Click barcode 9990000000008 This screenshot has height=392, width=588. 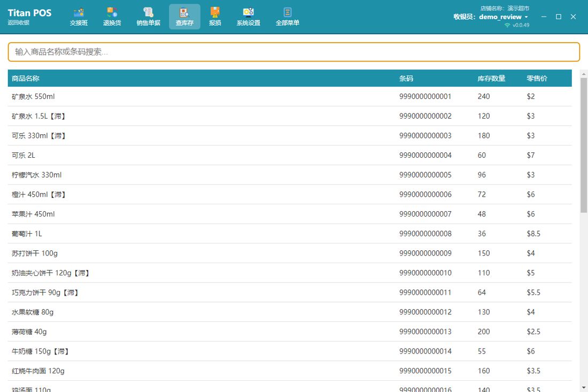(x=425, y=234)
